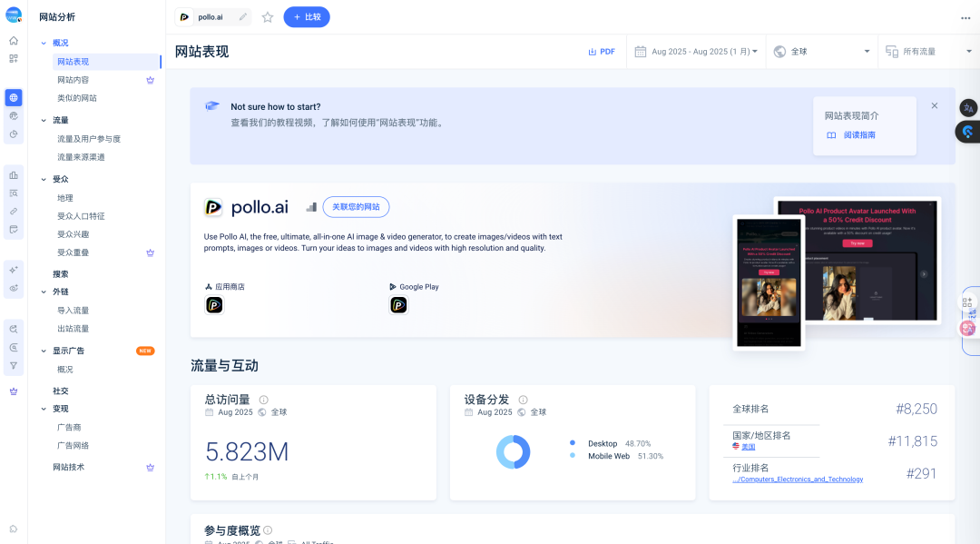Click the Mobile Web 51.30% legend entry
The image size is (980, 544).
[x=617, y=456]
